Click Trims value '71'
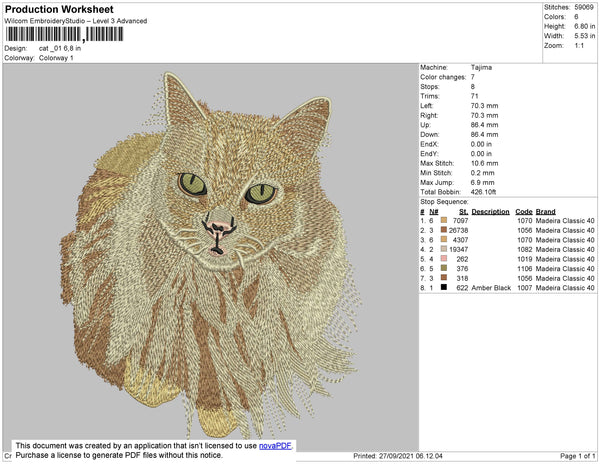The width and height of the screenshot is (600, 464). pos(474,96)
